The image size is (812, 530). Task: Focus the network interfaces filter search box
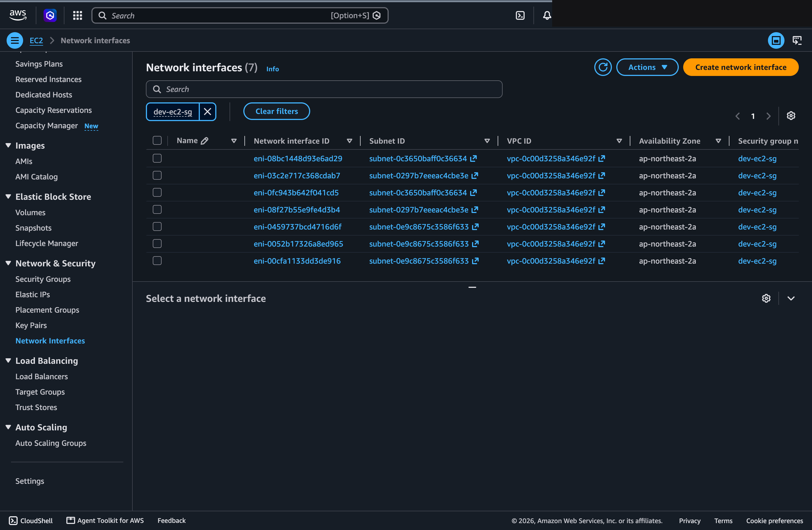[x=324, y=89]
